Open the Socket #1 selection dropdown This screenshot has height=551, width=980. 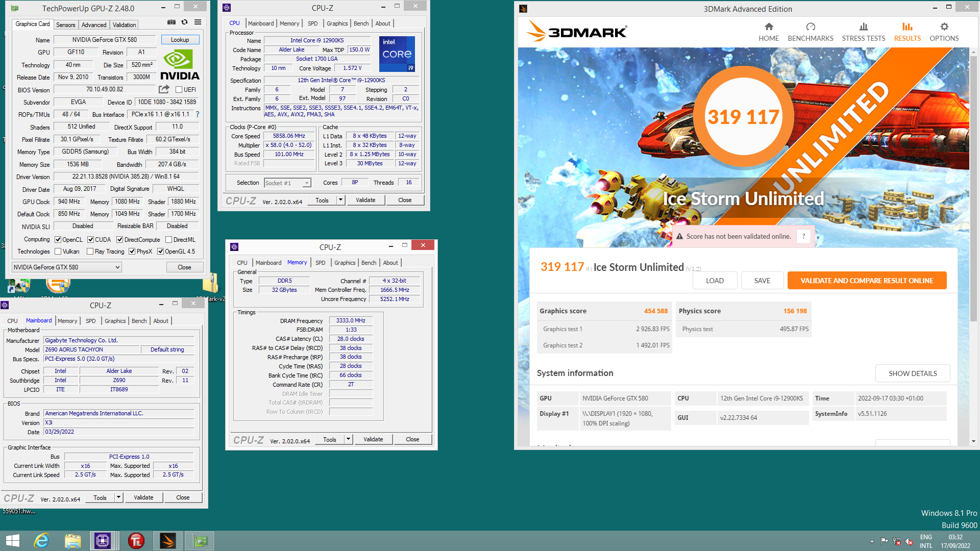click(287, 183)
